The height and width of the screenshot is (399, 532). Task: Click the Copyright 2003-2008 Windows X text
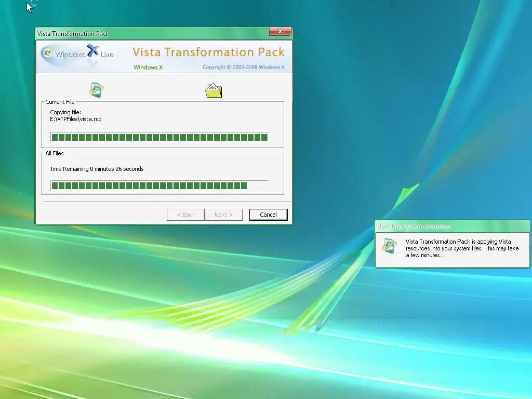pyautogui.click(x=243, y=67)
